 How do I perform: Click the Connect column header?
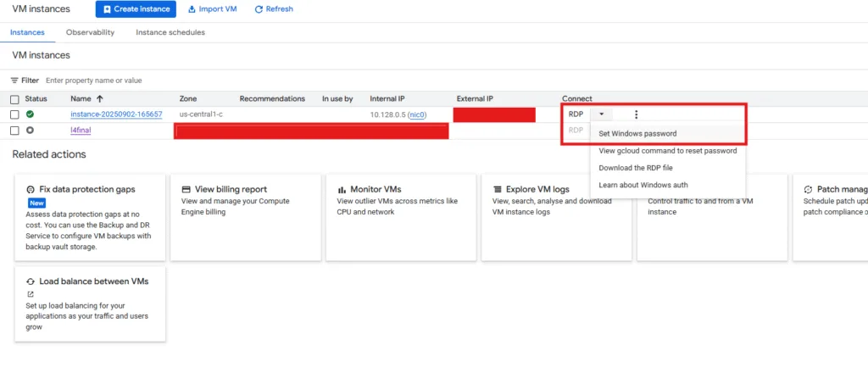tap(576, 98)
